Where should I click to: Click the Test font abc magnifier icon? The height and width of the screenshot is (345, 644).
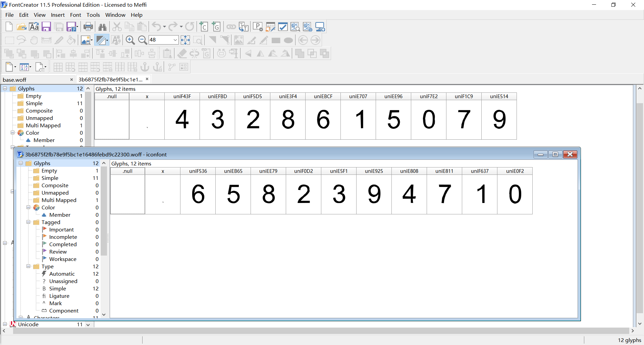point(295,26)
